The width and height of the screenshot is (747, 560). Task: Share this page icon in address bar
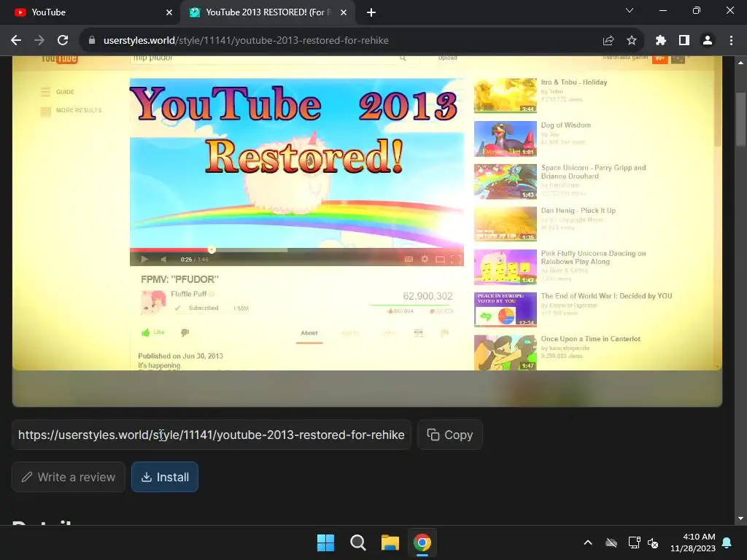(x=608, y=41)
